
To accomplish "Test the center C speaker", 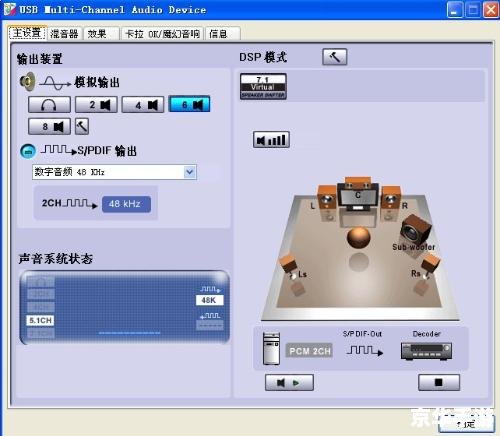I will [358, 194].
